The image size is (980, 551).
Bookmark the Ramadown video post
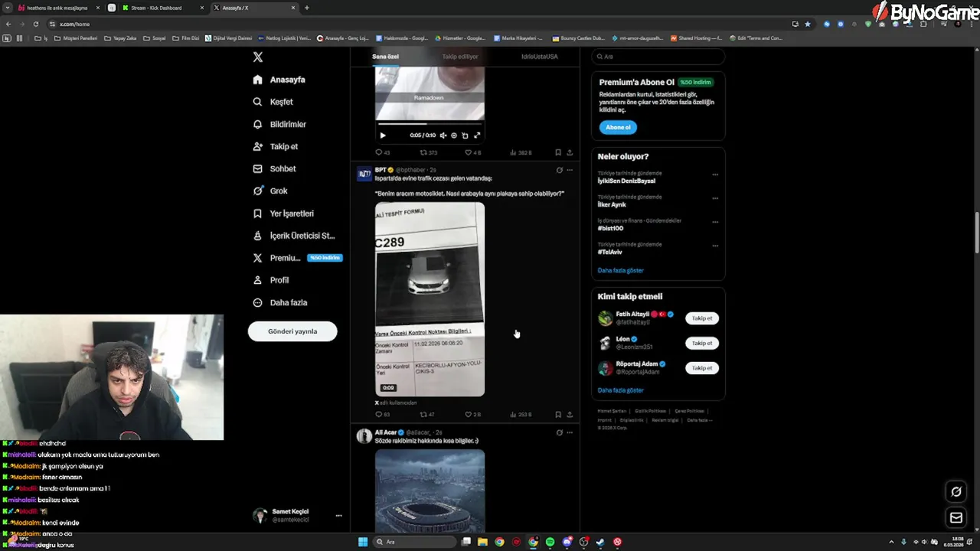(558, 152)
